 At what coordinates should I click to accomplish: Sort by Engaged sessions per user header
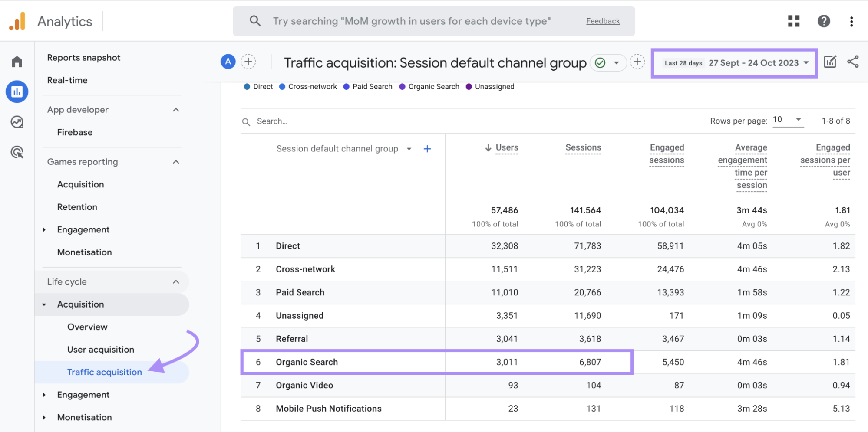(x=825, y=160)
